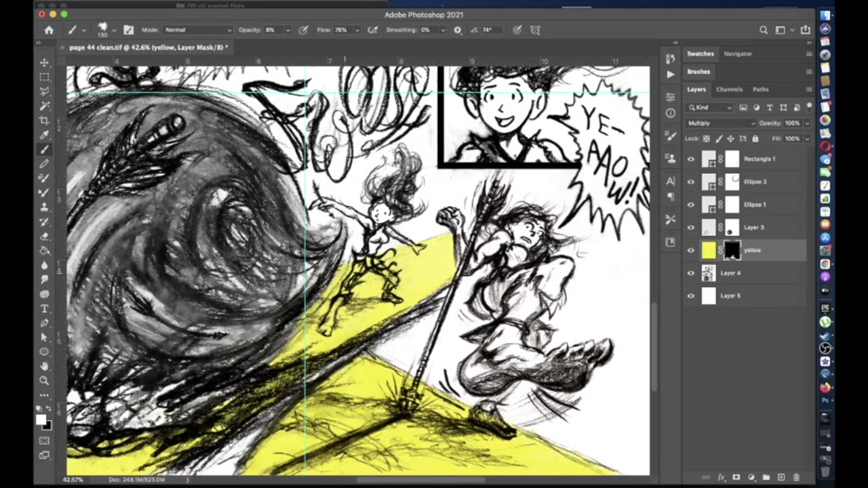The height and width of the screenshot is (488, 868).
Task: Select the Clone Stamp tool
Action: (45, 207)
